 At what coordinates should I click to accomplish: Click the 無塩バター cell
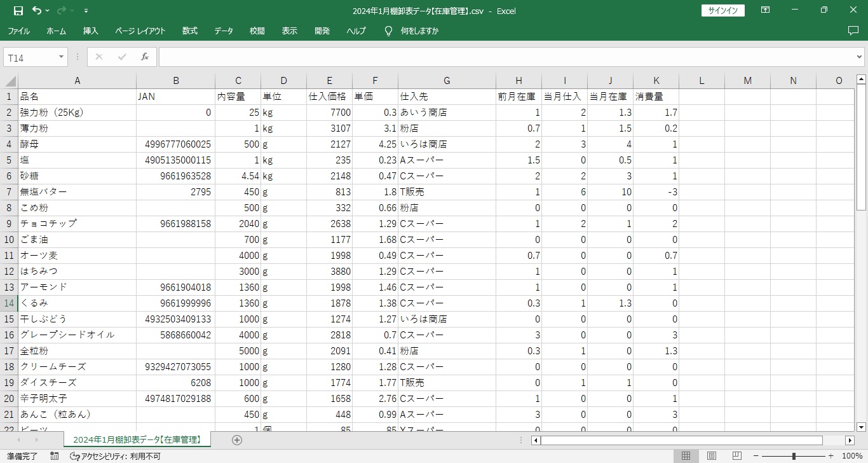[77, 192]
